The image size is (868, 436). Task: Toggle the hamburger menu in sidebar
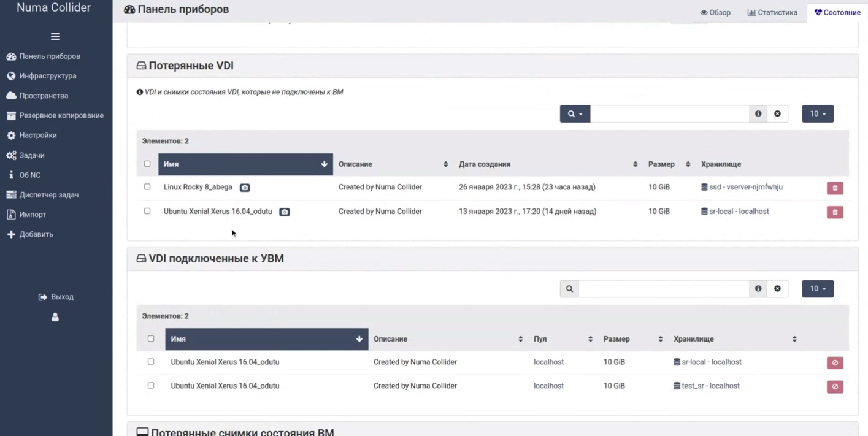point(55,37)
